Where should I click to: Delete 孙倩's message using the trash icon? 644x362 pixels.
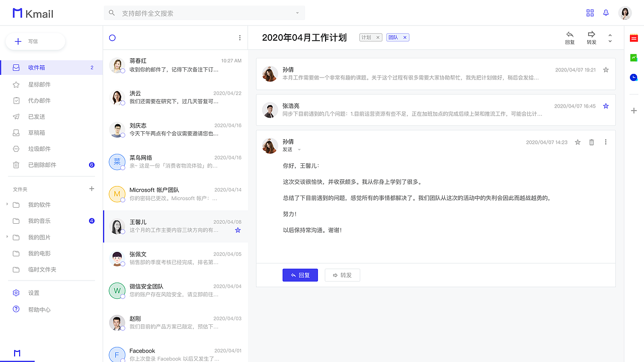point(592,142)
